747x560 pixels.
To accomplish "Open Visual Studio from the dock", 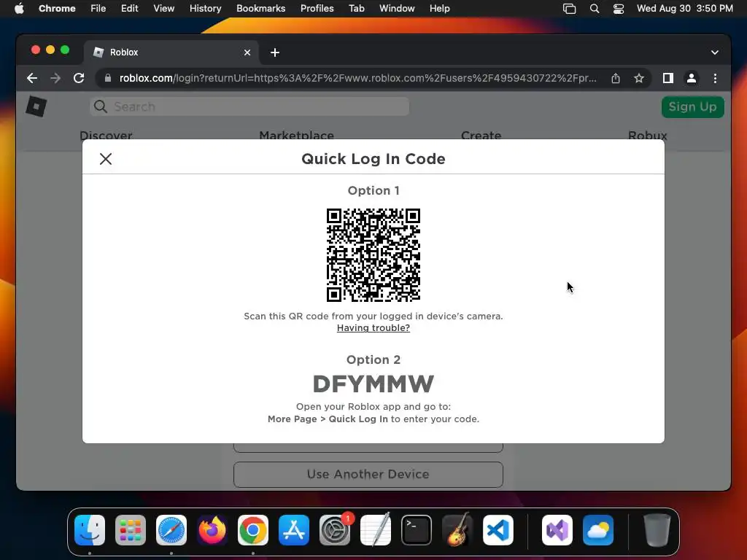I will click(x=557, y=530).
